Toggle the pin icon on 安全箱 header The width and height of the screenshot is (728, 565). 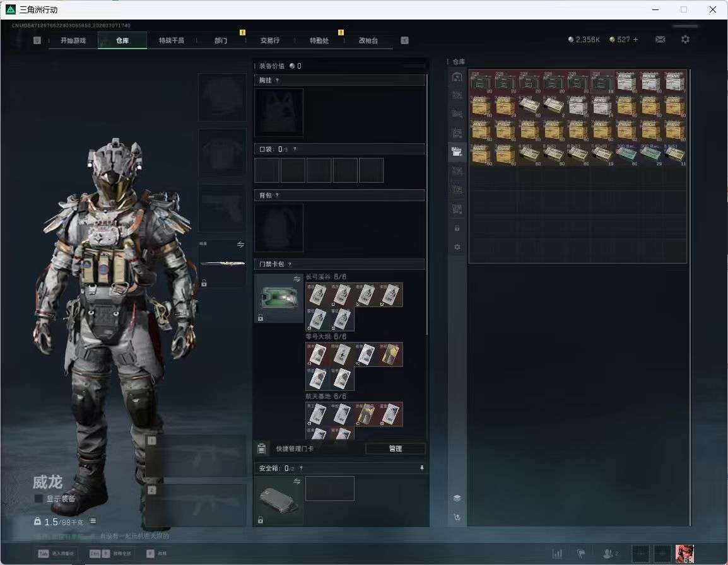click(421, 468)
